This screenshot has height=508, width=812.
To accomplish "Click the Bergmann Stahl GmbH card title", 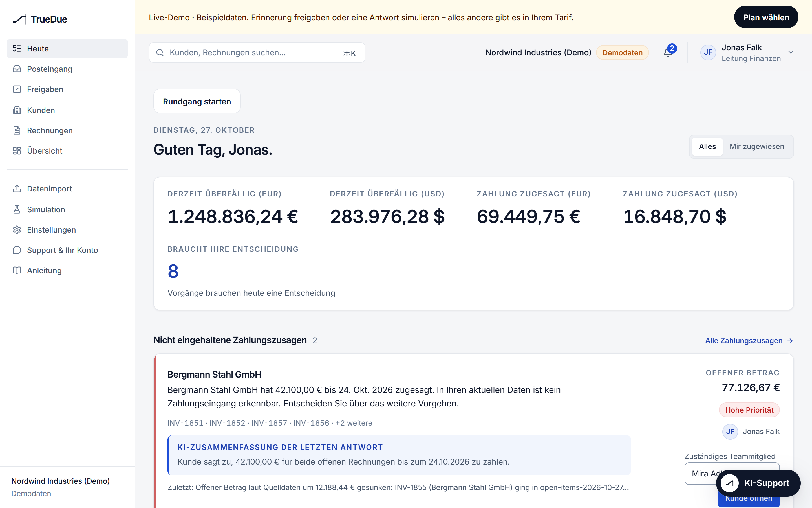I will click(214, 374).
